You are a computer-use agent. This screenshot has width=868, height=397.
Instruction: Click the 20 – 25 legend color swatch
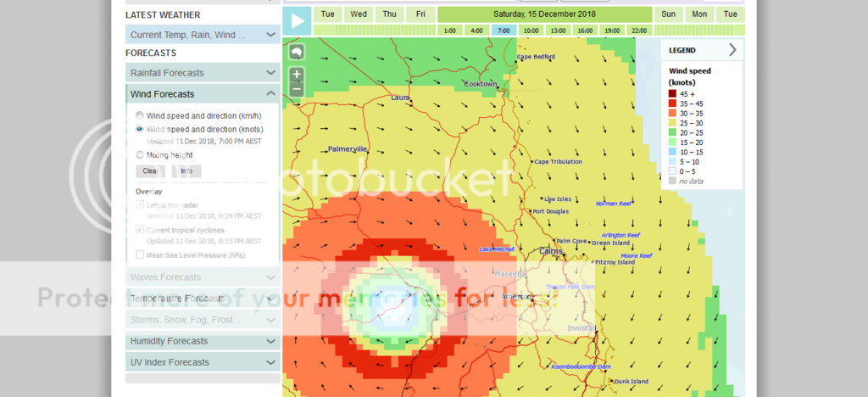click(x=672, y=132)
